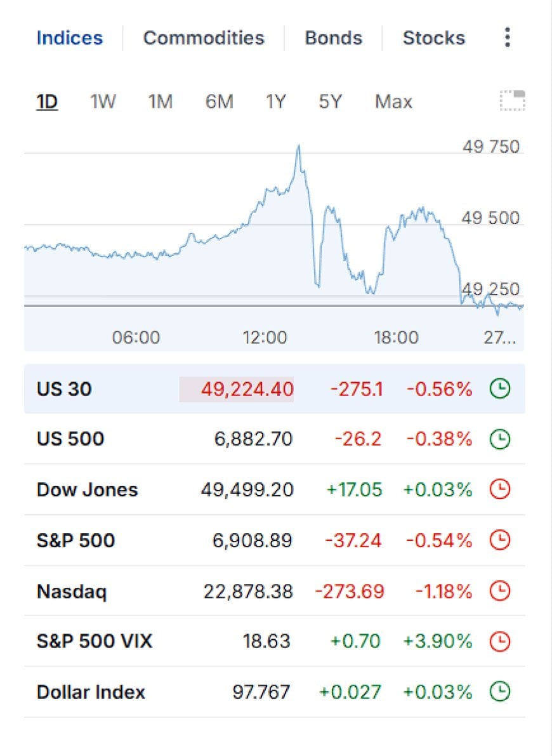552x756 pixels.
Task: Click the green clock icon for US 500
Action: tap(500, 439)
